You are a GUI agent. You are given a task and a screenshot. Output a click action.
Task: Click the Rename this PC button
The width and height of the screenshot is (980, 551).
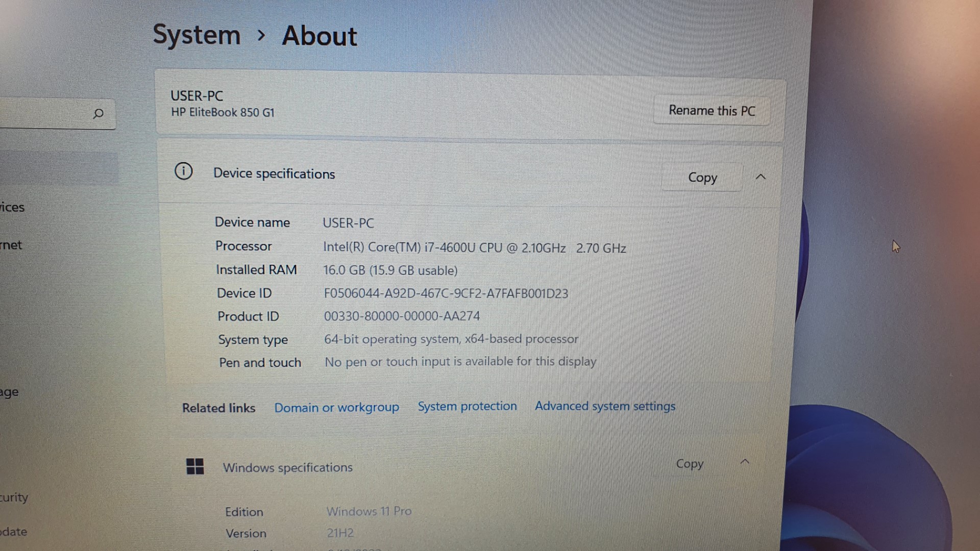712,110
